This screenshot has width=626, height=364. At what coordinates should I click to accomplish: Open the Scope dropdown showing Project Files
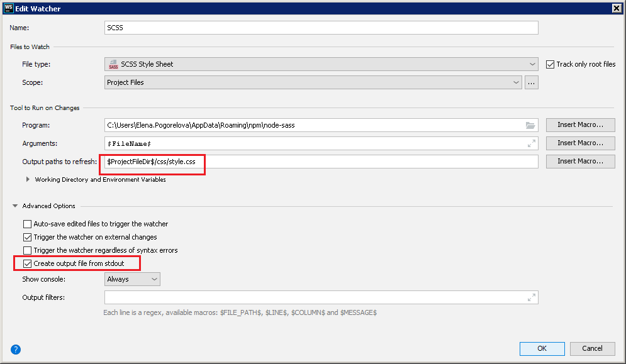(313, 82)
